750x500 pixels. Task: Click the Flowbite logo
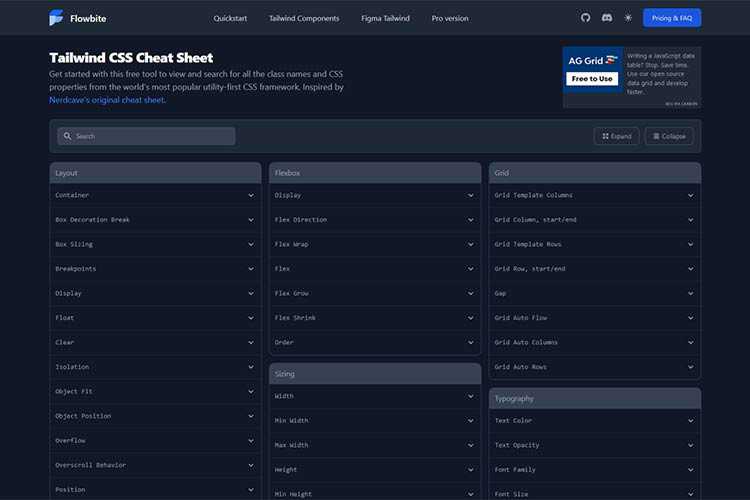click(x=77, y=18)
